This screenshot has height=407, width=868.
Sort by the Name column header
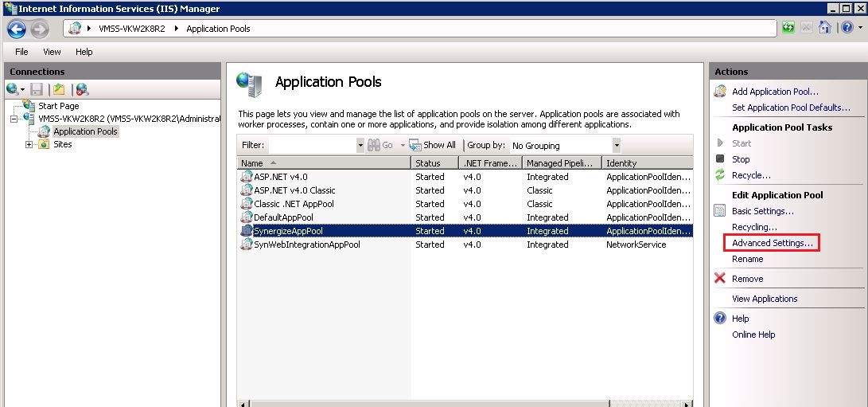coord(324,163)
